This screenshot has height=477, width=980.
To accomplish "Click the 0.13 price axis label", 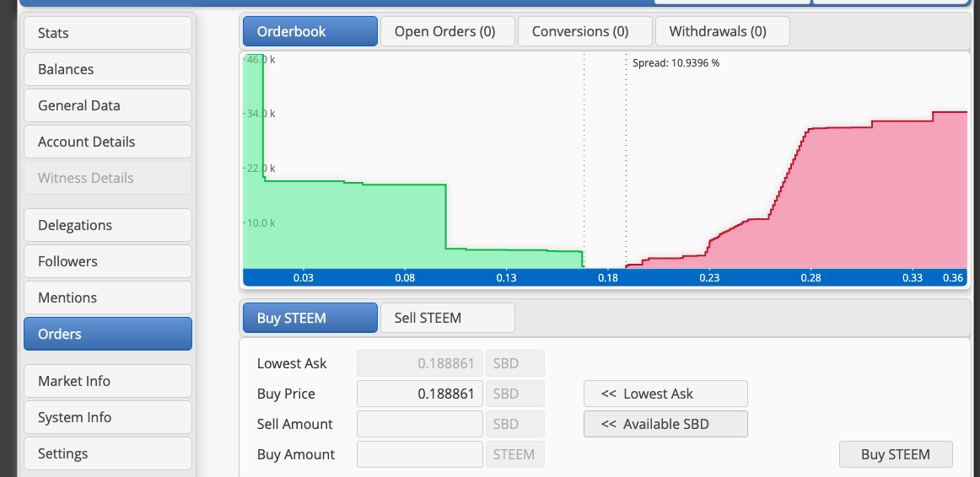I will point(506,278).
